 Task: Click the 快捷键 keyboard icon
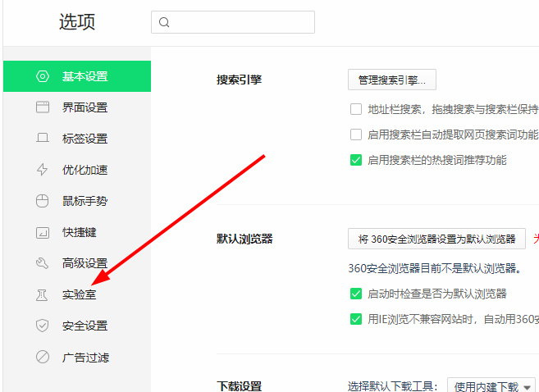pos(43,232)
